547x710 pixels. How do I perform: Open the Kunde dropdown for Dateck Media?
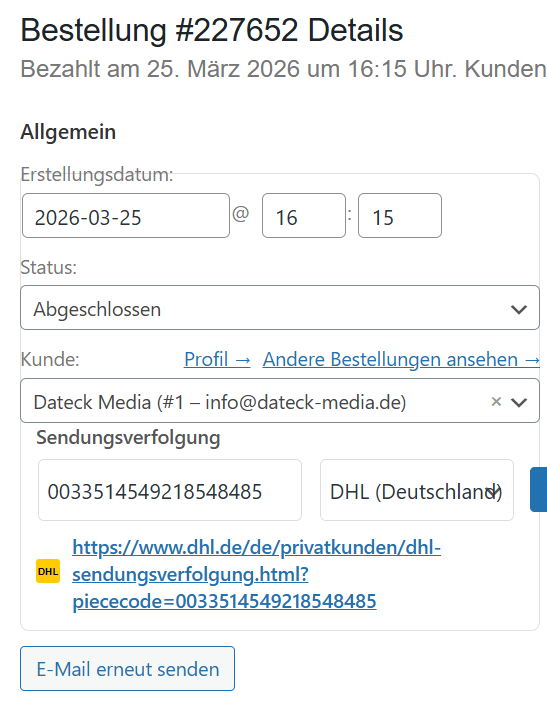tap(280, 401)
